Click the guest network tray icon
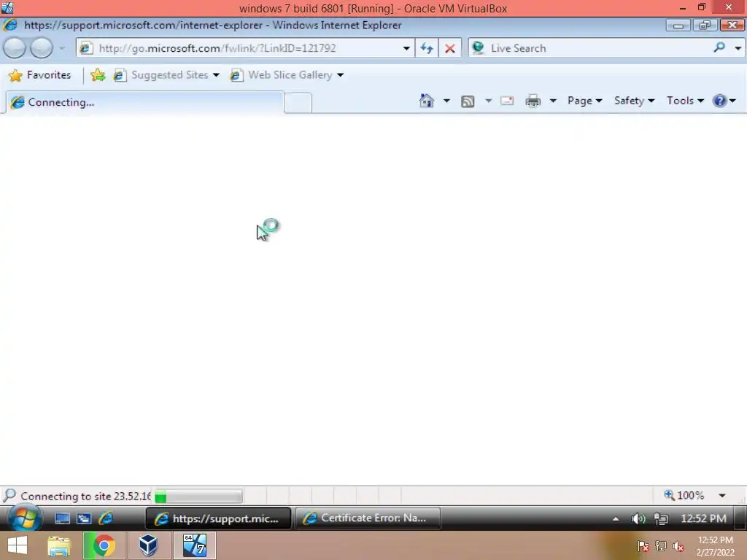 coord(661,518)
